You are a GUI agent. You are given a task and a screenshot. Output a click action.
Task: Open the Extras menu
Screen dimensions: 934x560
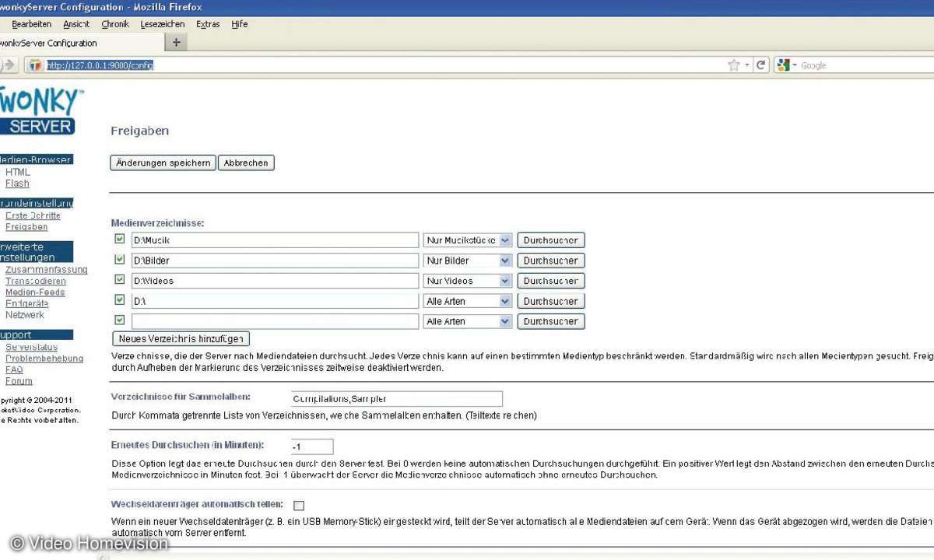(208, 24)
